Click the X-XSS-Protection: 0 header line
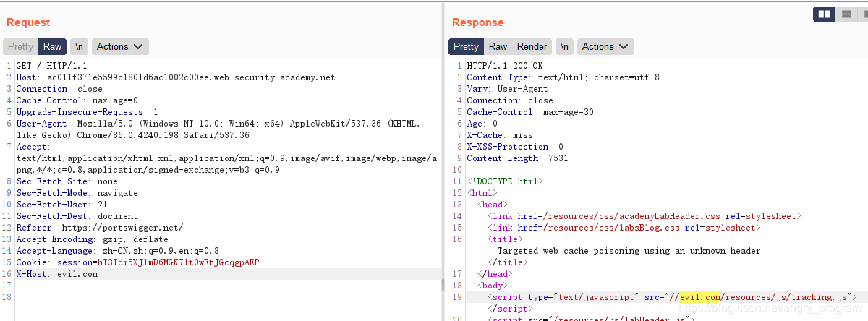The width and height of the screenshot is (868, 321). (515, 147)
